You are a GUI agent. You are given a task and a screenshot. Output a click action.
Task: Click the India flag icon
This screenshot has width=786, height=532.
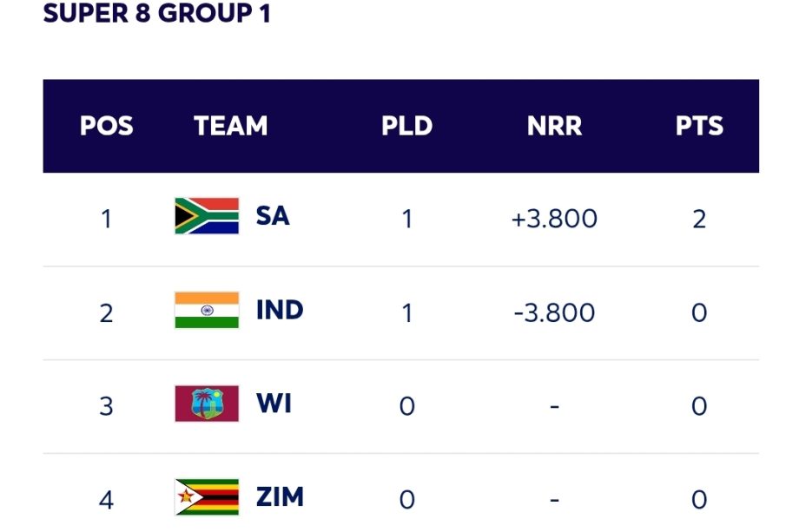[x=207, y=310]
